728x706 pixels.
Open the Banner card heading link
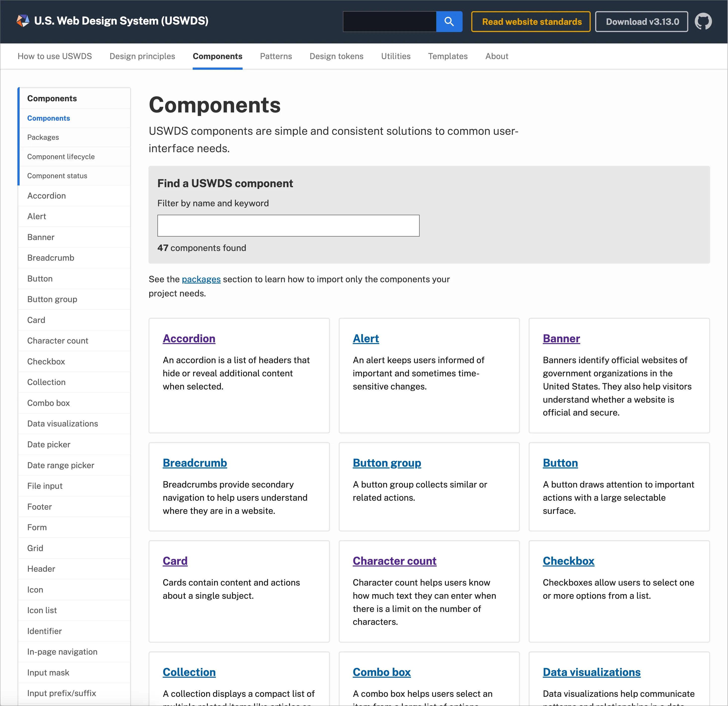pyautogui.click(x=561, y=338)
